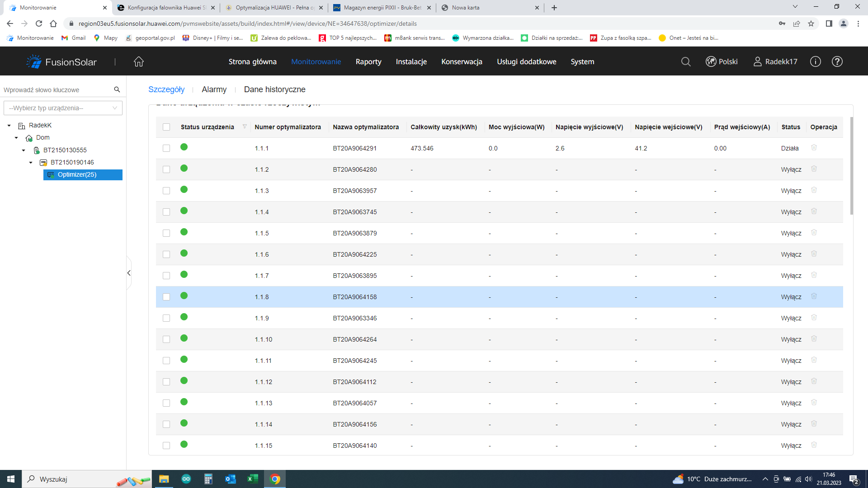Open the info circle icon in header
The width and height of the screenshot is (868, 488).
(815, 61)
